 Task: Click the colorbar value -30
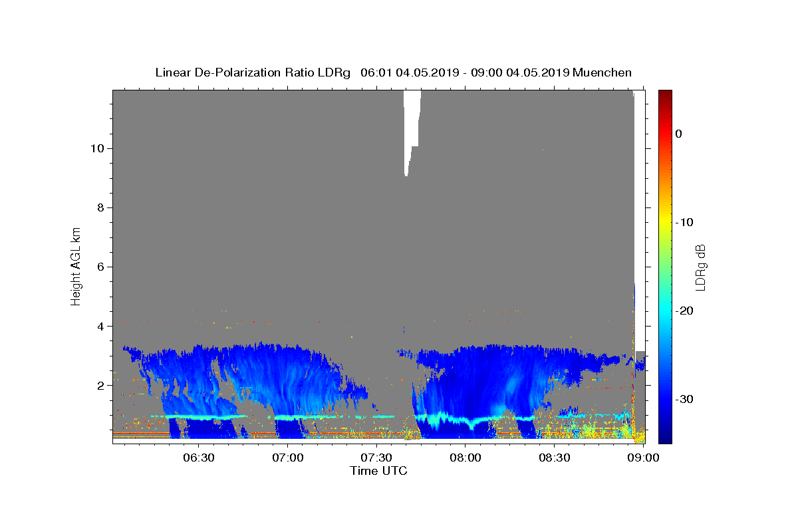[x=684, y=399]
